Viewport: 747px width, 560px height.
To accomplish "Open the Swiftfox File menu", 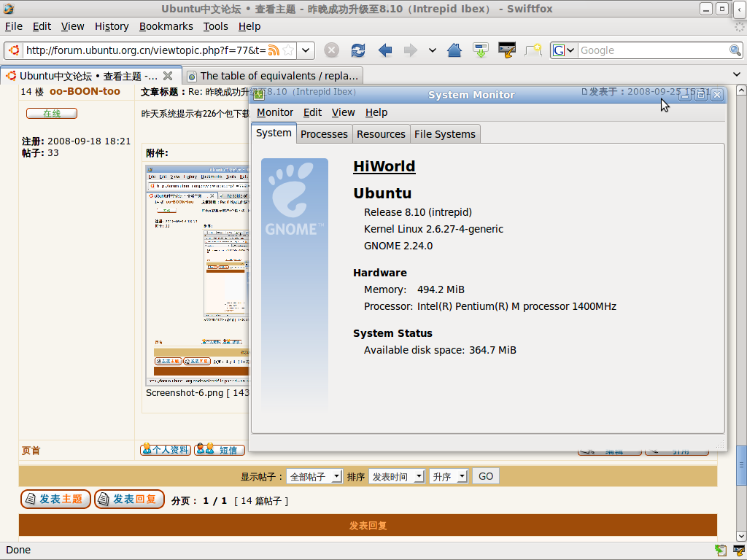I will 14,26.
